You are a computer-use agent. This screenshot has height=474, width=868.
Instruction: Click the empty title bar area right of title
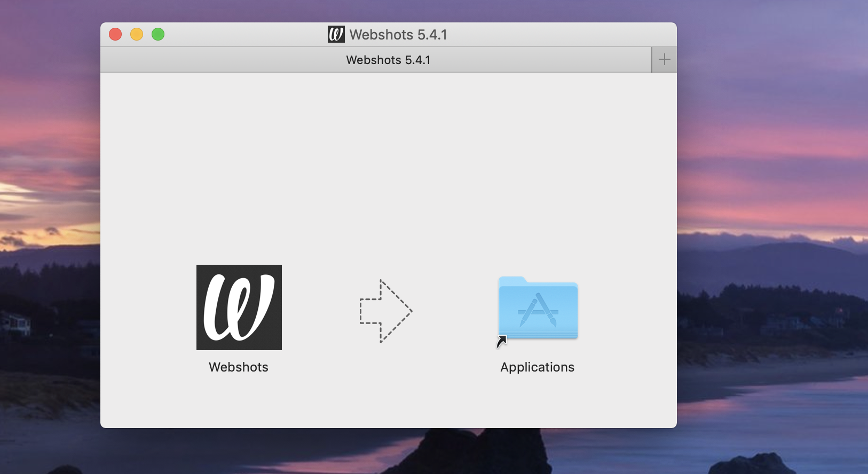[x=561, y=35]
